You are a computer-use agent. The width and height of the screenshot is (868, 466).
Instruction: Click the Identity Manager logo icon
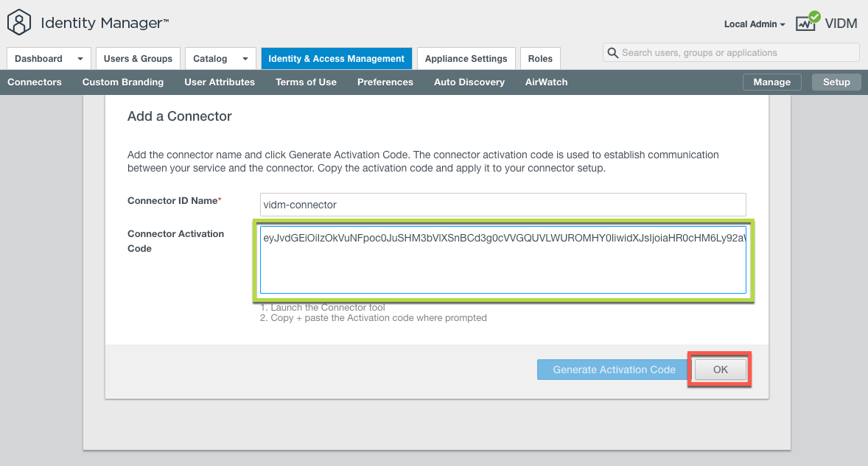tap(19, 23)
